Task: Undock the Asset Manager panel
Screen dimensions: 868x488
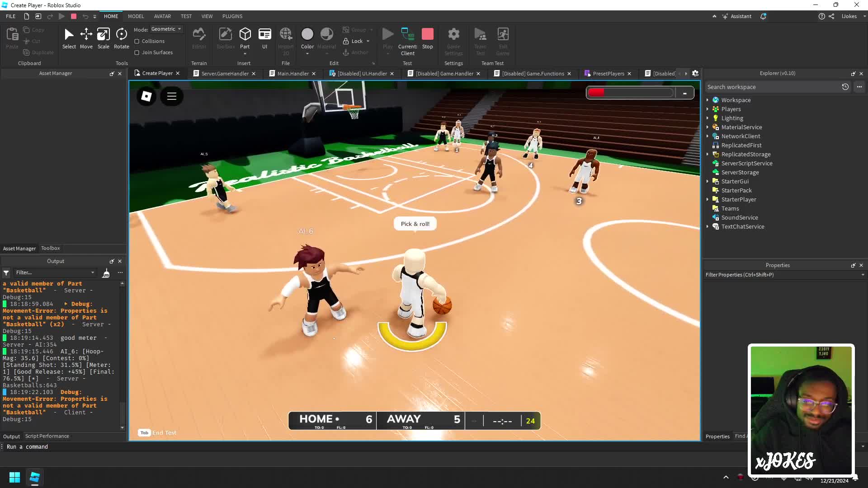Action: coord(112,73)
